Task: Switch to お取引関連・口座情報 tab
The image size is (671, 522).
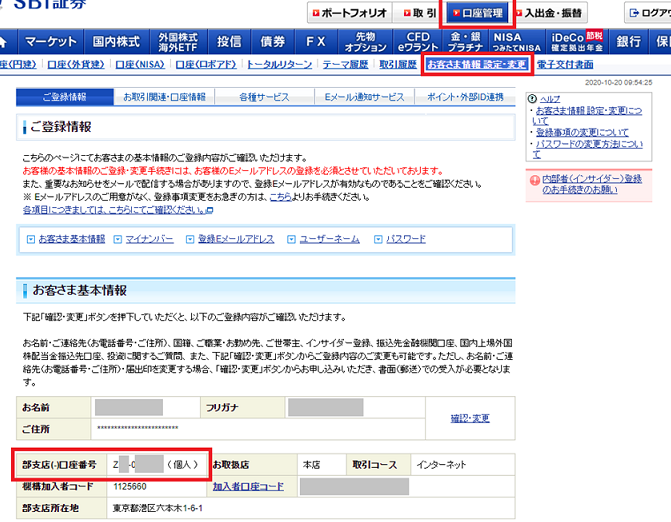Action: coord(164,97)
